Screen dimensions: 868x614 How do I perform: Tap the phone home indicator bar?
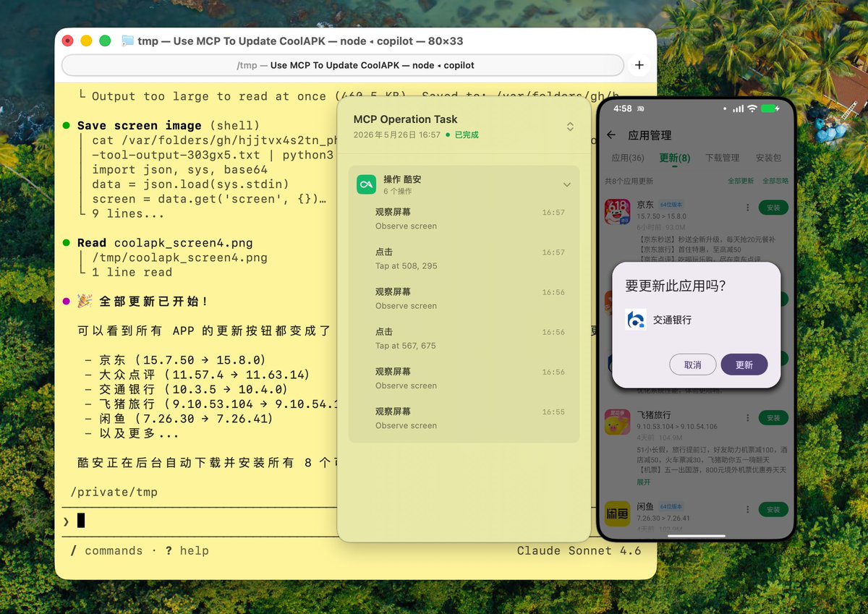pyautogui.click(x=696, y=536)
